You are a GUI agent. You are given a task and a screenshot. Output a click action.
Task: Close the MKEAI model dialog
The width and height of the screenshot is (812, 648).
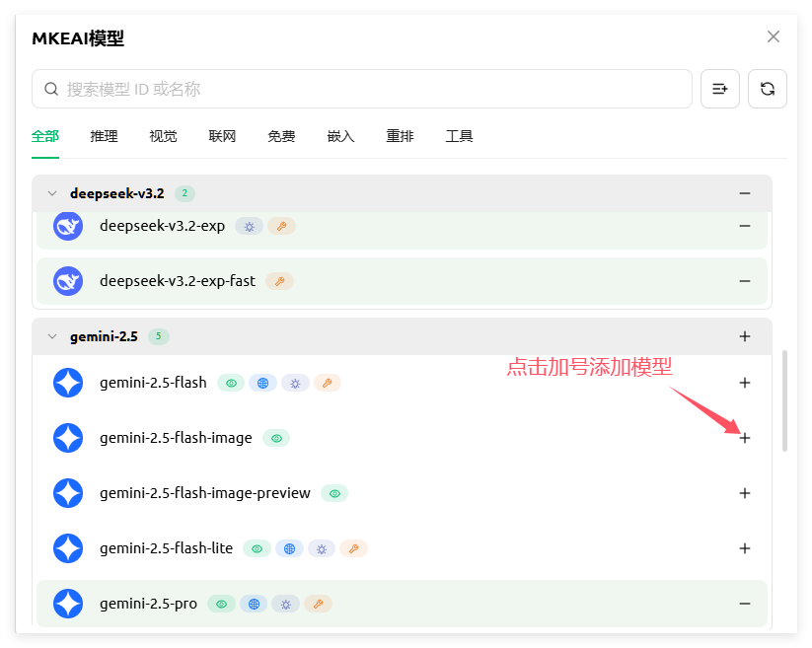774,36
